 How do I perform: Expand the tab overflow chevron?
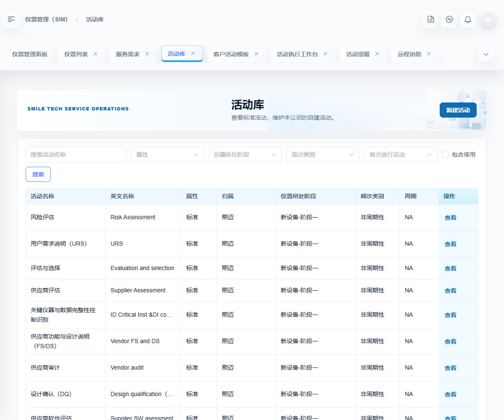tap(486, 54)
